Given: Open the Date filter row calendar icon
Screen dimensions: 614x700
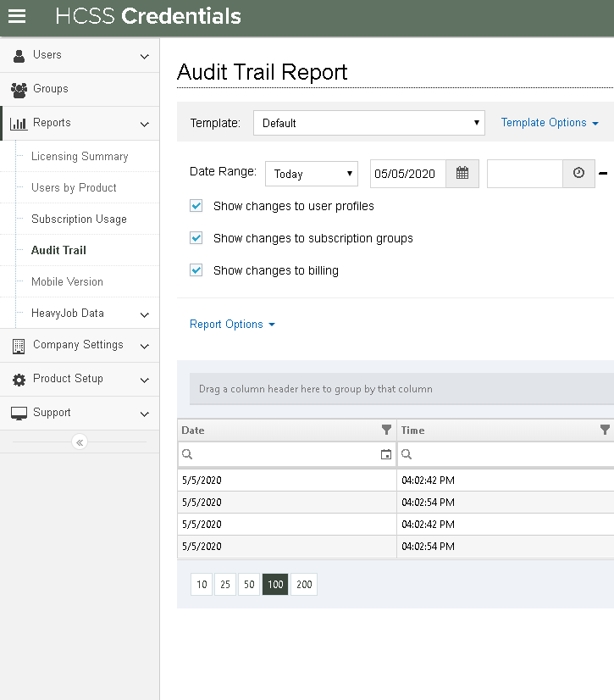Looking at the screenshot, I should [386, 454].
